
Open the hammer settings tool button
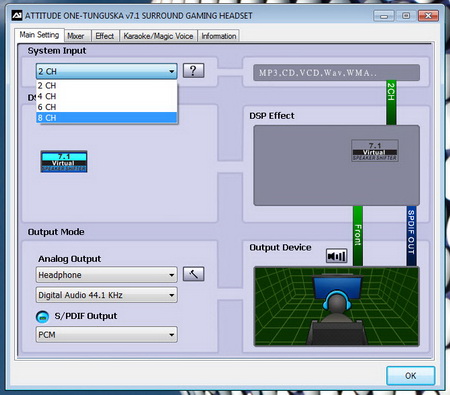(194, 274)
